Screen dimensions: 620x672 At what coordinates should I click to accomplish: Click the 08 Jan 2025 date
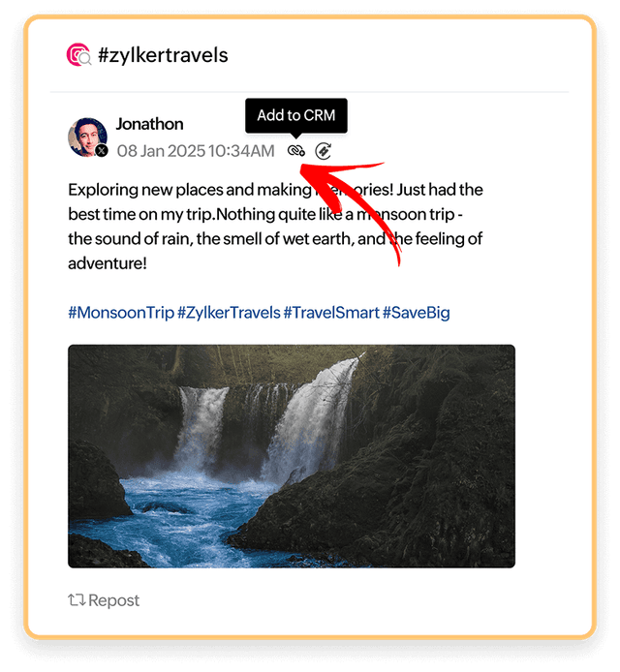[x=161, y=151]
